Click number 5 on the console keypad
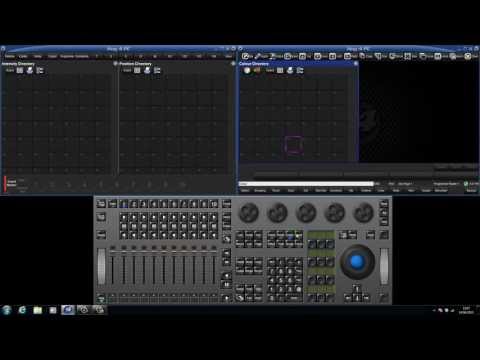The image size is (480, 360). [281, 281]
